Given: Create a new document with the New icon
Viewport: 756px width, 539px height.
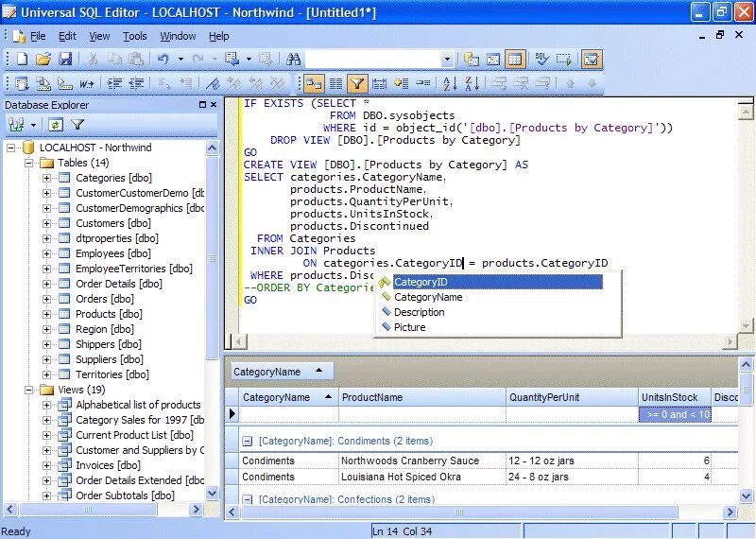Looking at the screenshot, I should click(x=22, y=59).
